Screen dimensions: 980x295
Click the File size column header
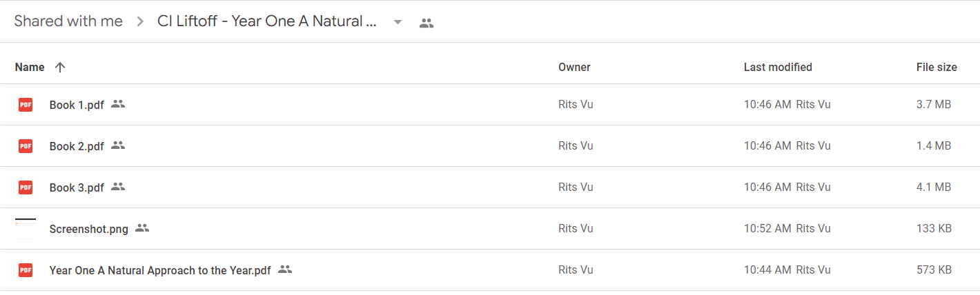point(937,67)
